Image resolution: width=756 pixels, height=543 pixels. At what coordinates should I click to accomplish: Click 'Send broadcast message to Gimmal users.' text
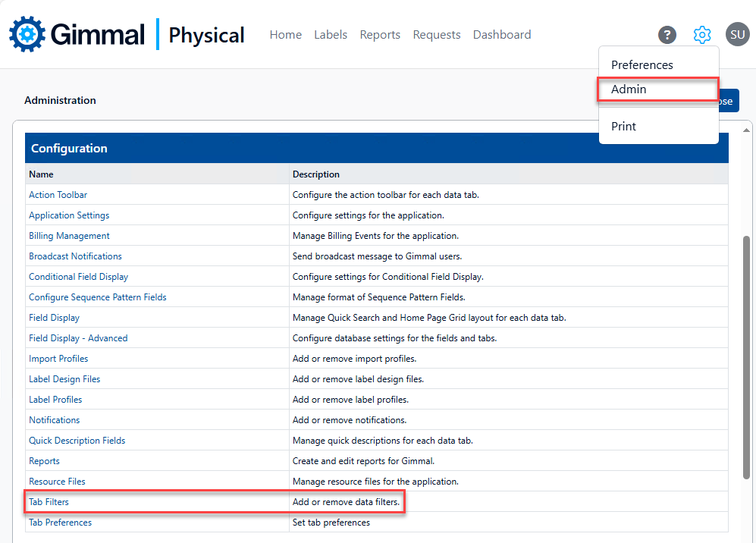pyautogui.click(x=377, y=256)
